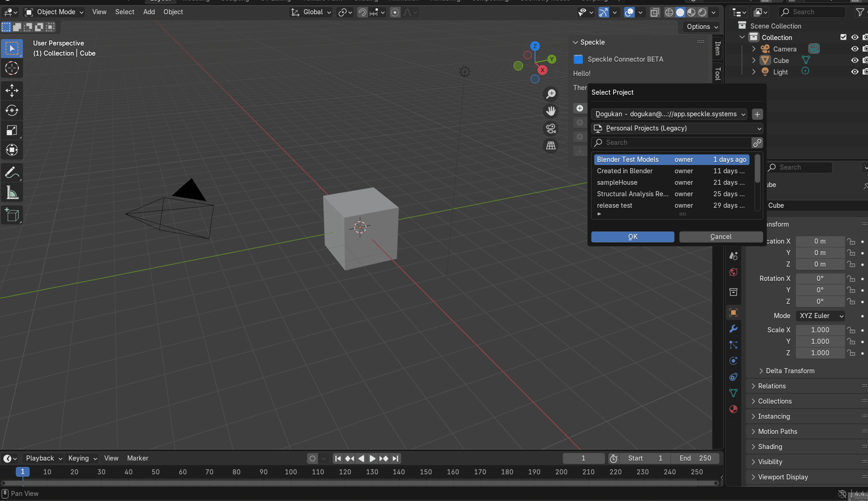Screen dimensions: 868x501
Task: Click the pan view hand icon
Action: tap(551, 111)
